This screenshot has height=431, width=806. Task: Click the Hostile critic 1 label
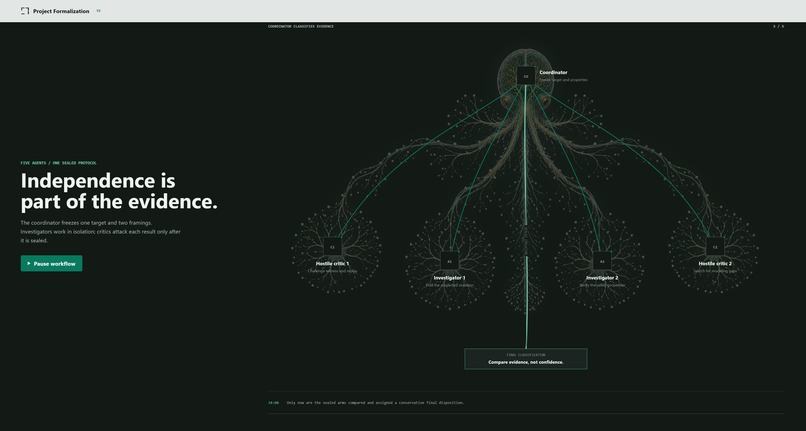332,263
